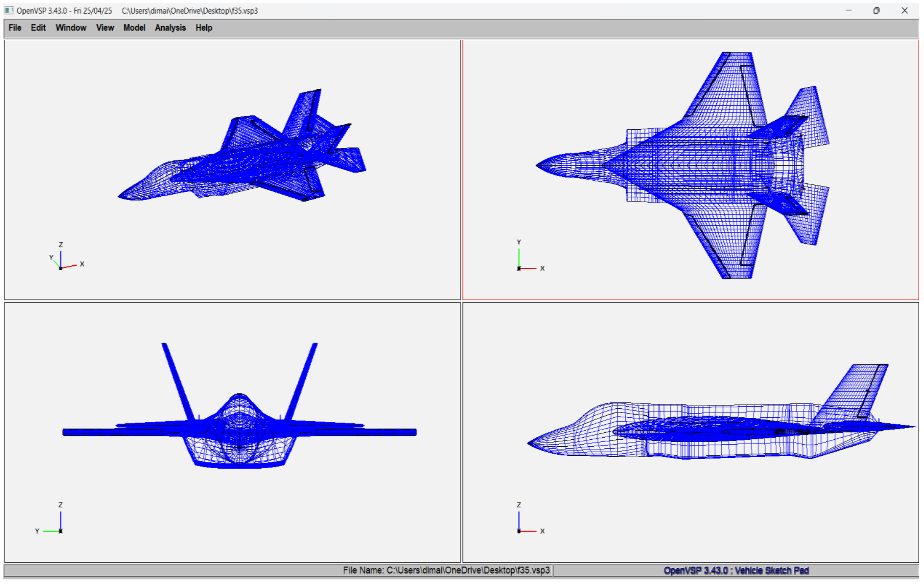Viewport: 924px width, 586px height.
Task: Restore down the OpenVSP window
Action: [876, 10]
